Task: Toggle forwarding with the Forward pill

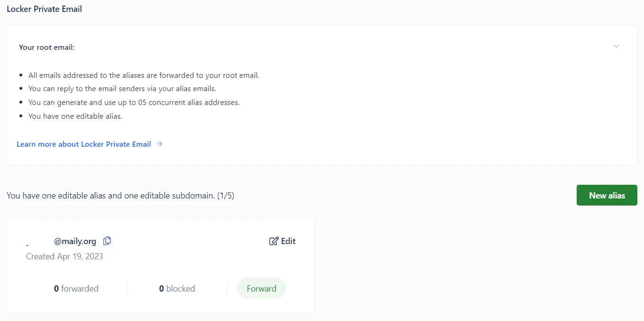Action: point(261,288)
